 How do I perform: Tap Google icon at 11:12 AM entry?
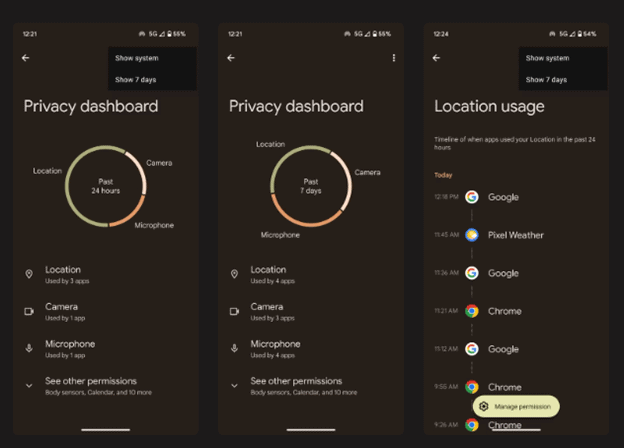472,349
